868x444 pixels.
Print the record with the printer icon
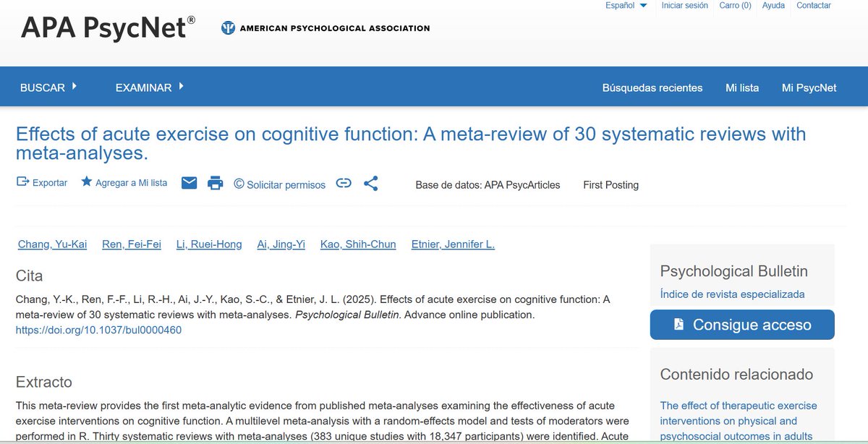click(216, 183)
